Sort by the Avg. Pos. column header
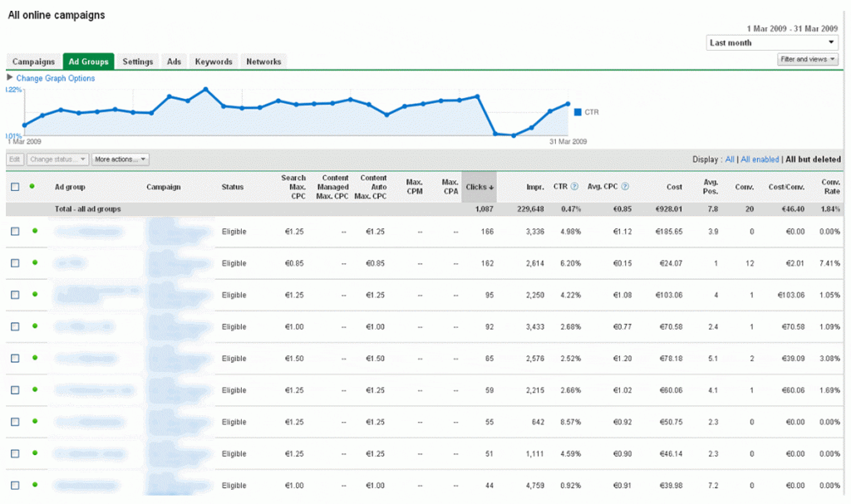The image size is (851, 504). 711,187
